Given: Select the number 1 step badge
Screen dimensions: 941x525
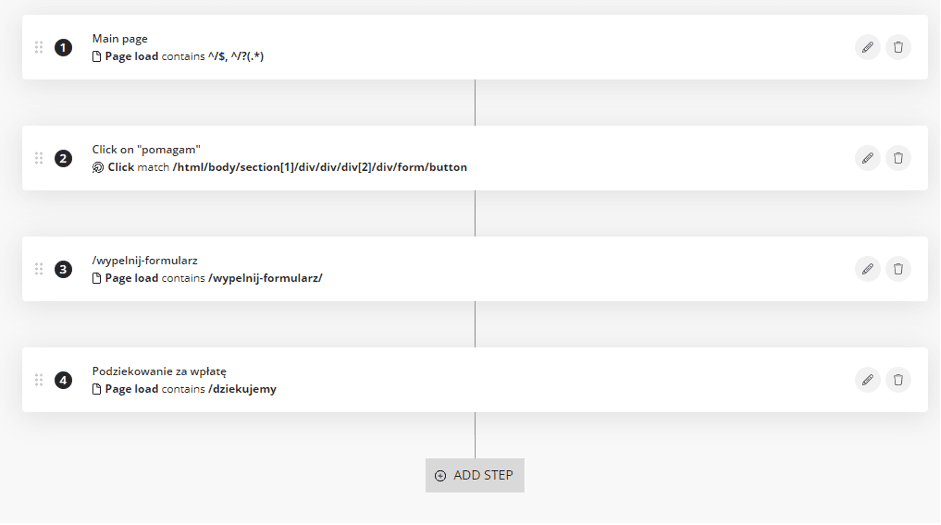Looking at the screenshot, I should pos(63,47).
